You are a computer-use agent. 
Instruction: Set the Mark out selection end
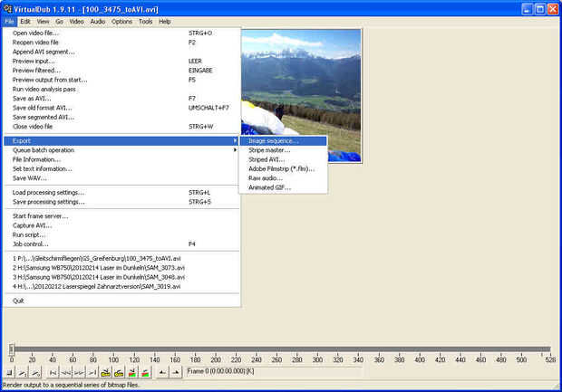176,373
